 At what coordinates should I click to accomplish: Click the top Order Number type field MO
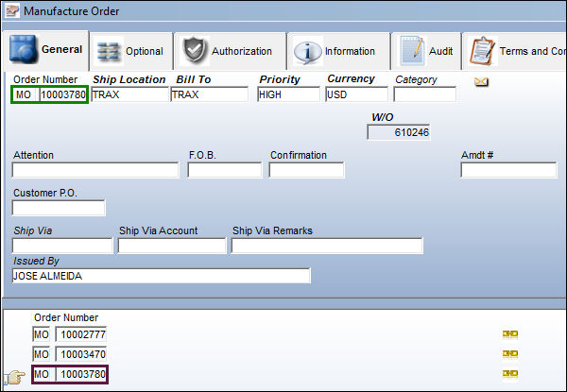click(x=25, y=94)
